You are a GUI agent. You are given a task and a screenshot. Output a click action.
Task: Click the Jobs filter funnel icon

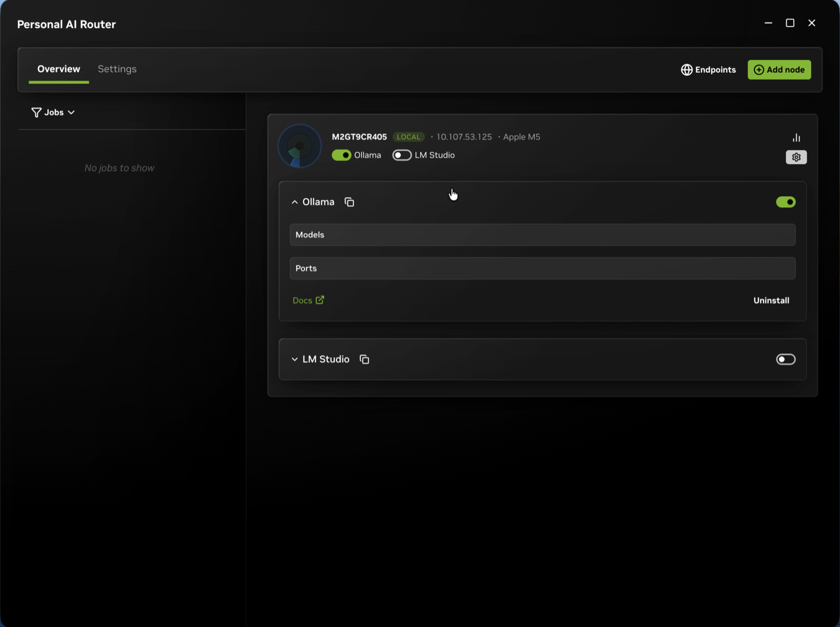click(x=36, y=112)
